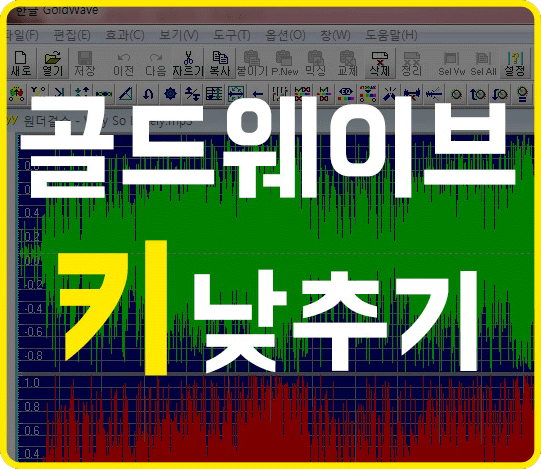Click the 저장 save button
Image resolution: width=541 pixels, height=469 pixels.
85,63
